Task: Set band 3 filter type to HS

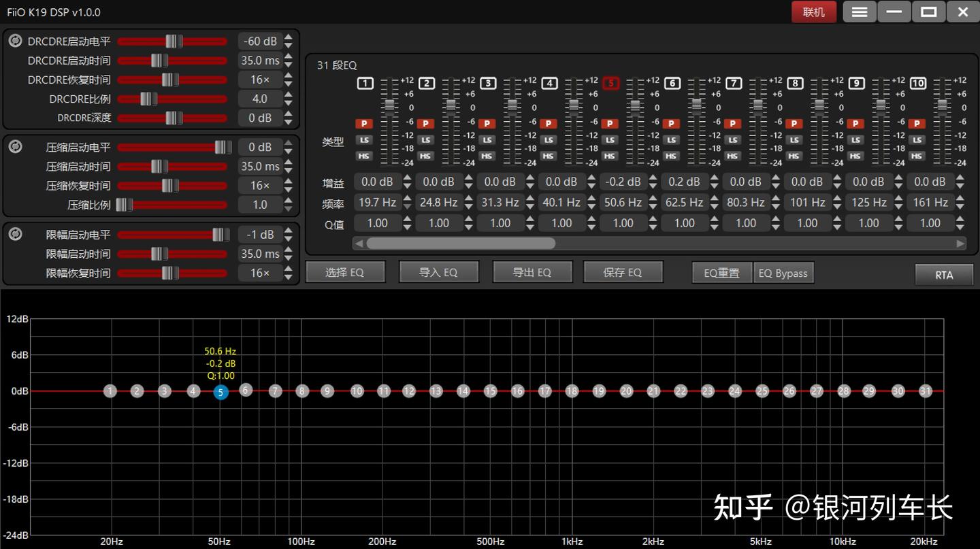Action: pos(487,156)
